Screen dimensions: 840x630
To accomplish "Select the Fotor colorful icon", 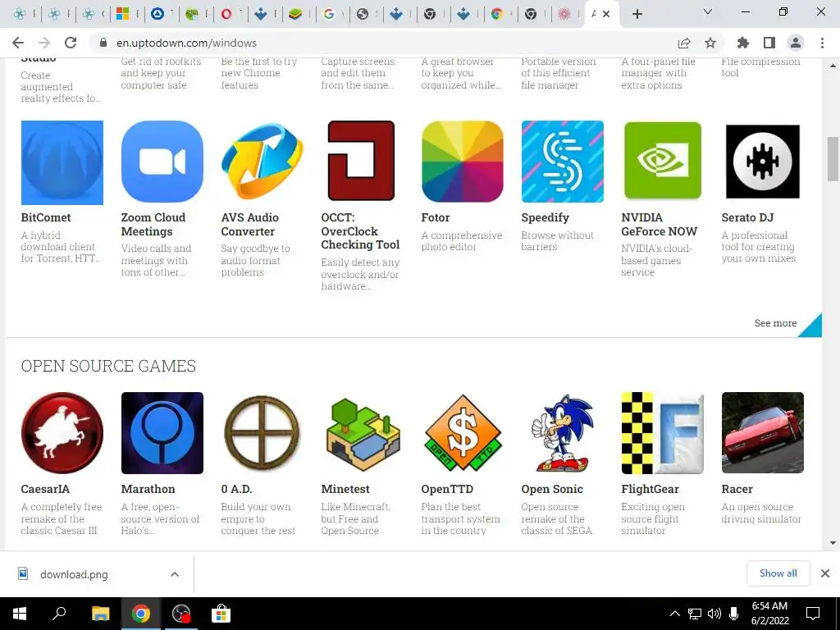I will coord(463,162).
